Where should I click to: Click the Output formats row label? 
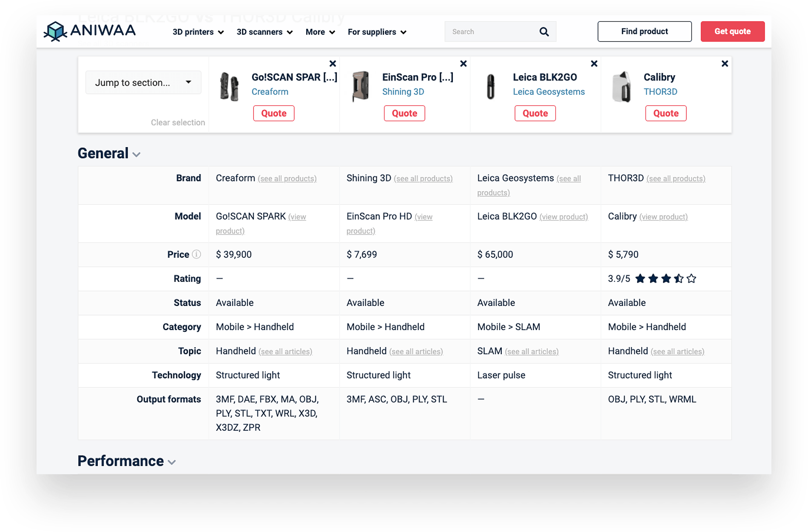click(169, 399)
